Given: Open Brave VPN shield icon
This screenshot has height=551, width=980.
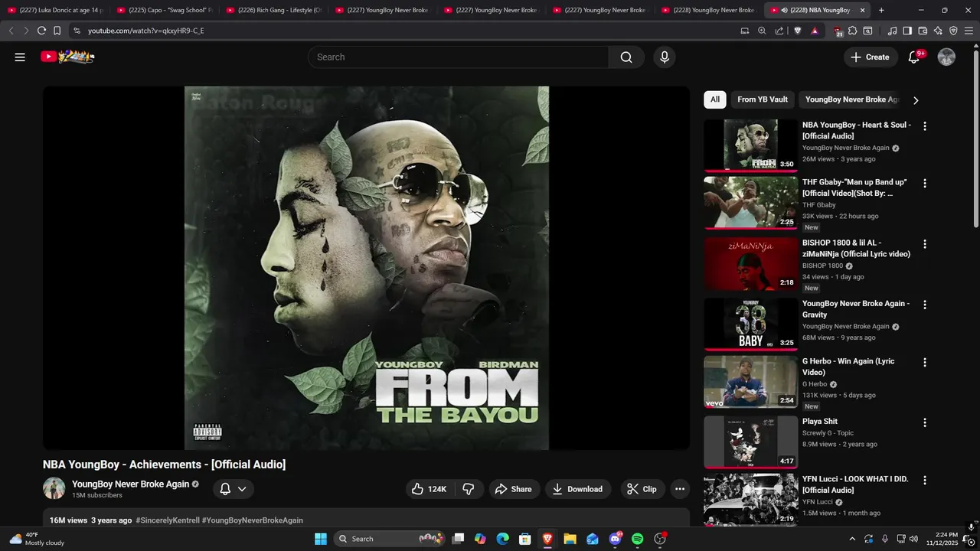Looking at the screenshot, I should pos(953,31).
